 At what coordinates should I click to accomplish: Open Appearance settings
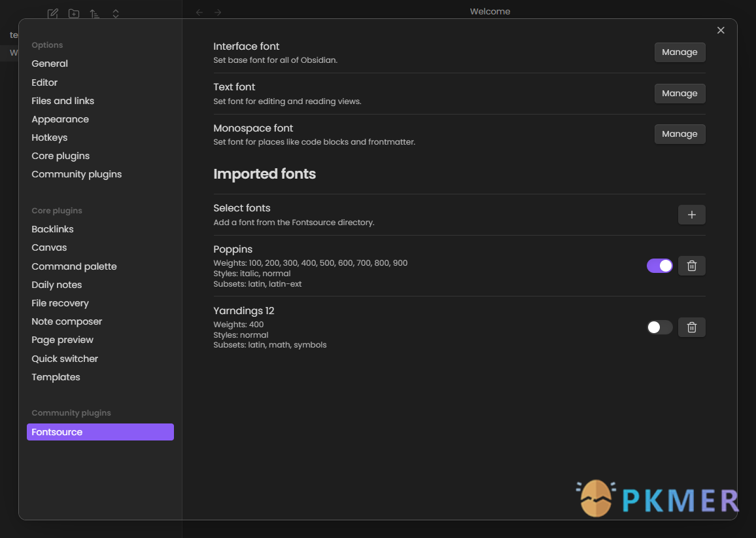100,119
